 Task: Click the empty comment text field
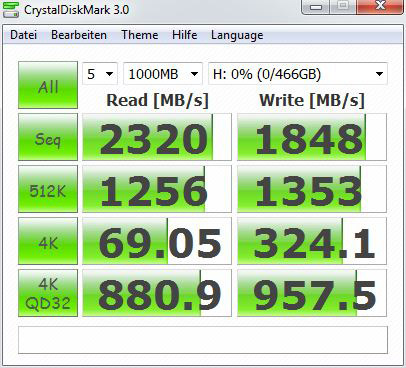point(203,340)
